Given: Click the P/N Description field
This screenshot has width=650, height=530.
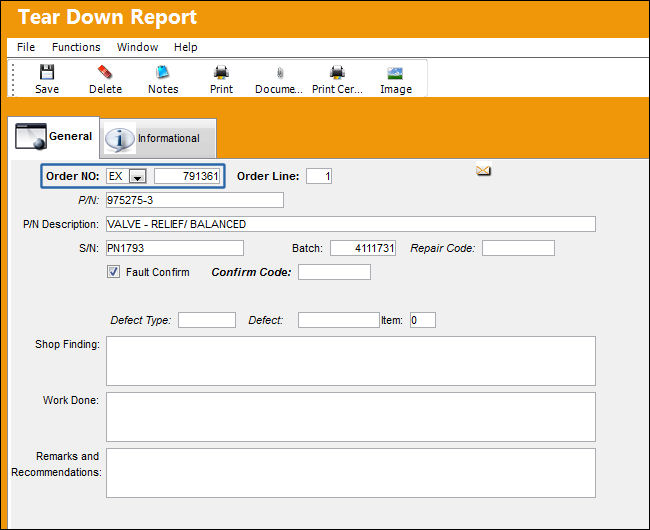Looking at the screenshot, I should coord(351,224).
